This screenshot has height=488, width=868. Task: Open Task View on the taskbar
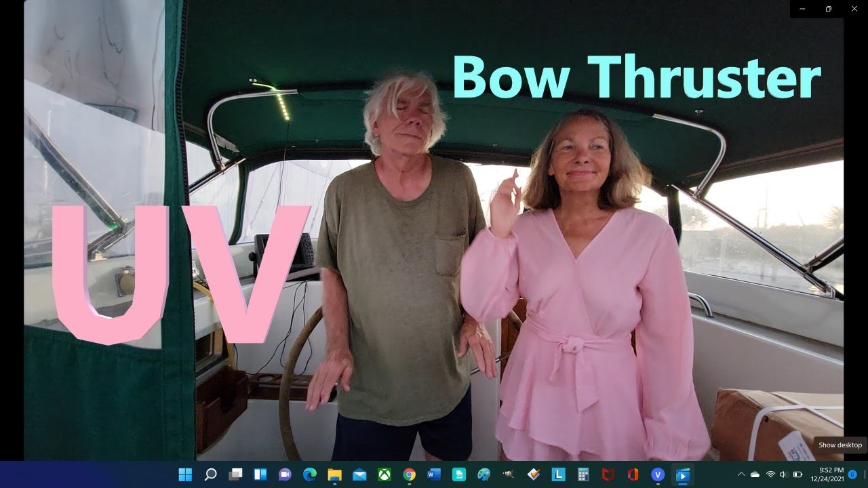(235, 474)
